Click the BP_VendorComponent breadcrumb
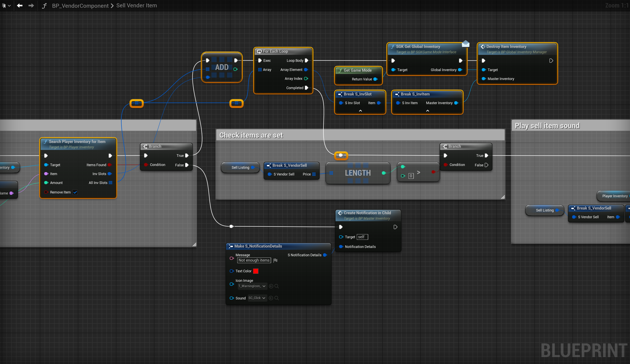The width and height of the screenshot is (630, 364). [80, 6]
